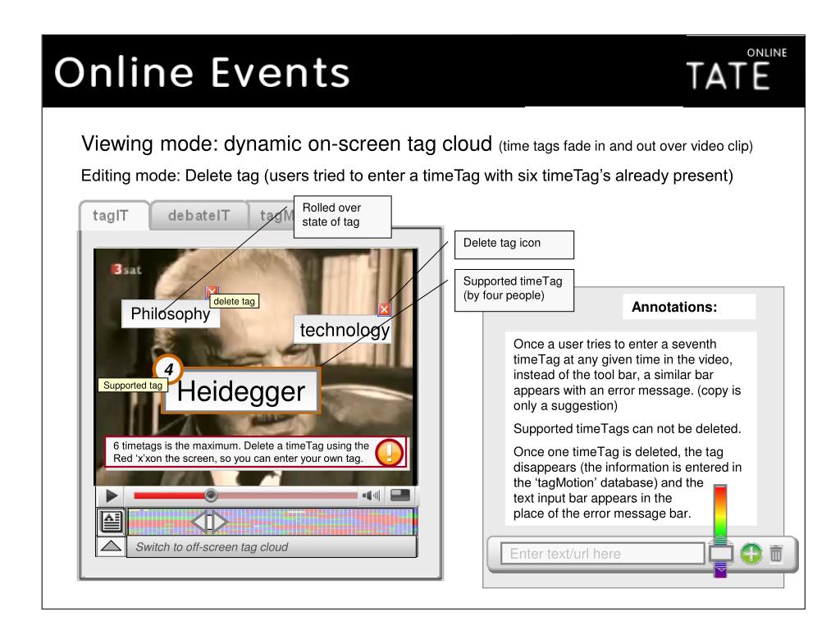The height and width of the screenshot is (630, 840).
Task: Click the 'Online Events' header title
Action: (202, 72)
